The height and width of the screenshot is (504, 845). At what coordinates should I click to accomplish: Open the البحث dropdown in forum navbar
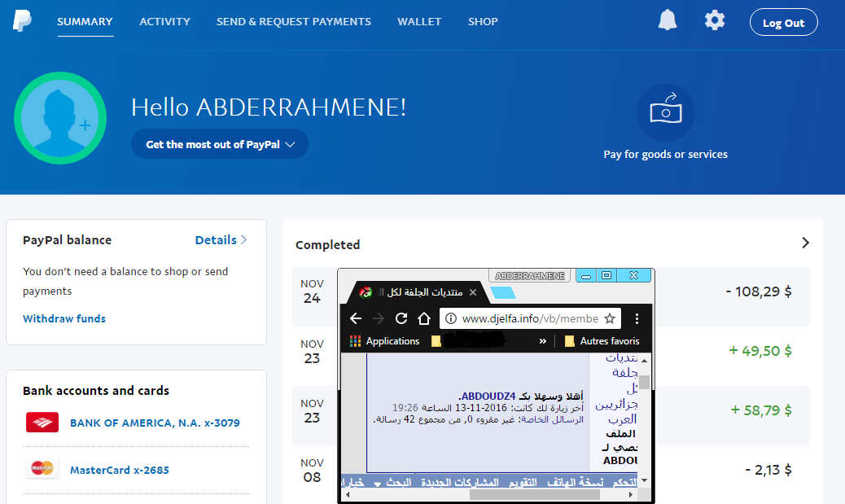(x=393, y=483)
